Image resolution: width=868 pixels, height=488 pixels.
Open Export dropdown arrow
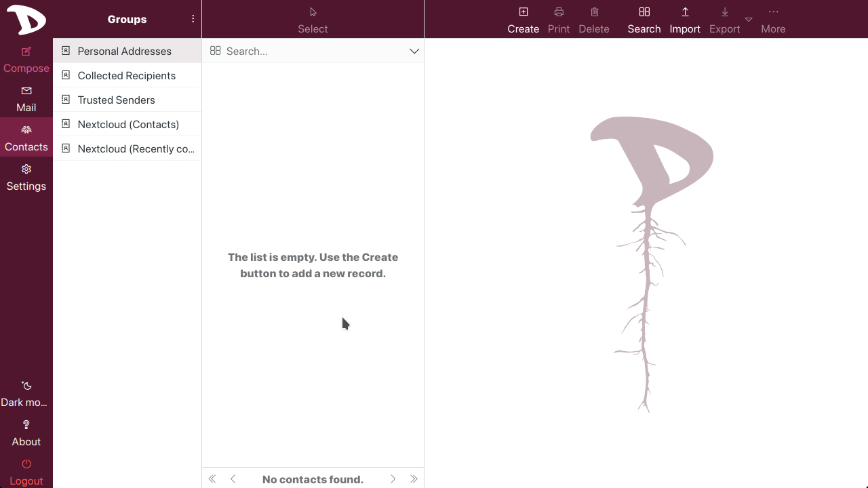749,20
